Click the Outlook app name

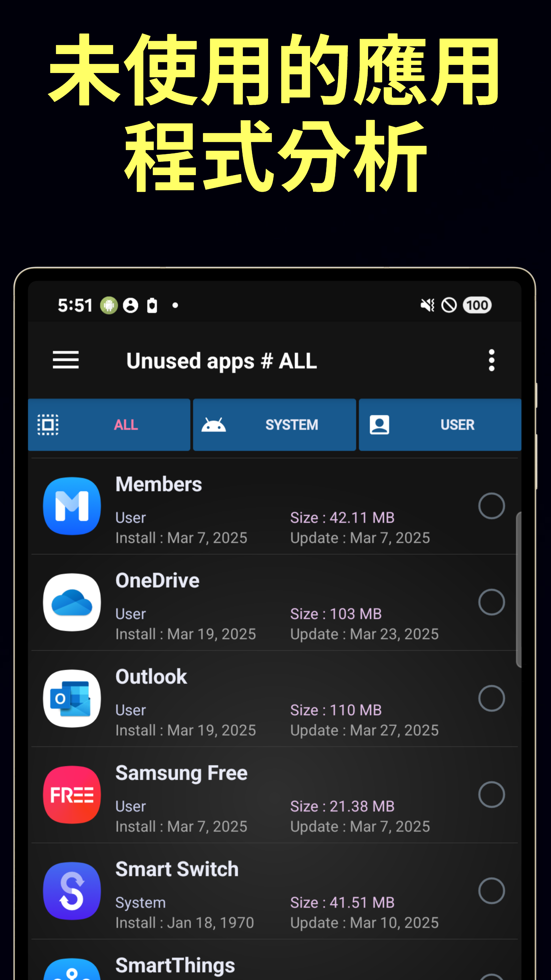151,677
